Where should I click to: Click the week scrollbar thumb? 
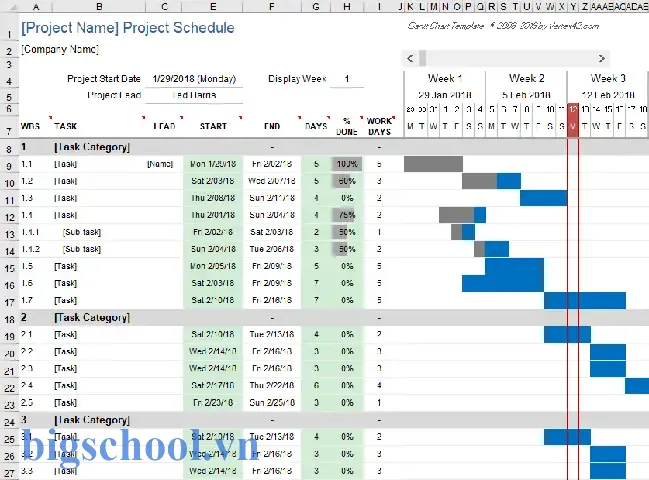(x=422, y=58)
